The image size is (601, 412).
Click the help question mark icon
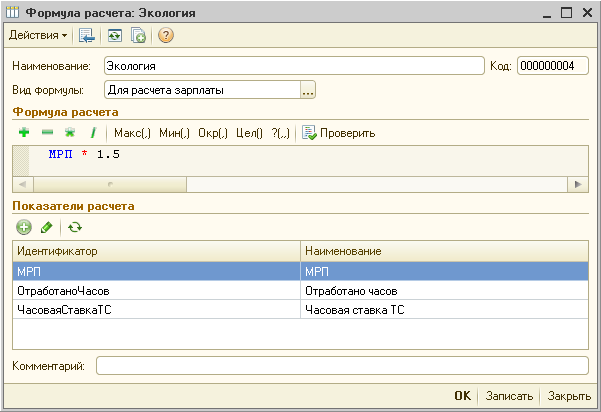pos(165,36)
